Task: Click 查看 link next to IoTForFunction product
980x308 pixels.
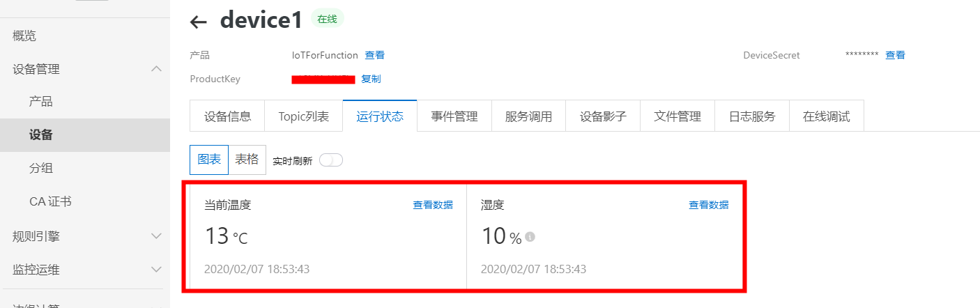Action: [x=375, y=55]
